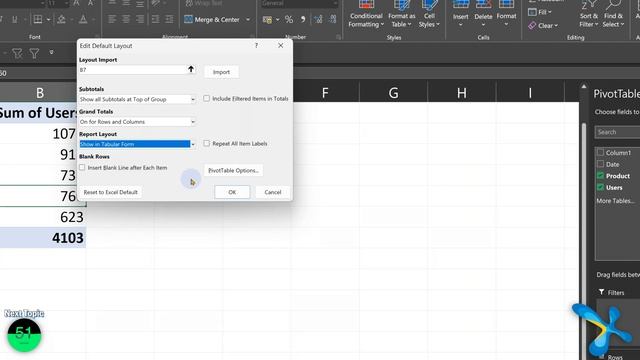
Task: Click the dialog help question mark
Action: (256, 46)
